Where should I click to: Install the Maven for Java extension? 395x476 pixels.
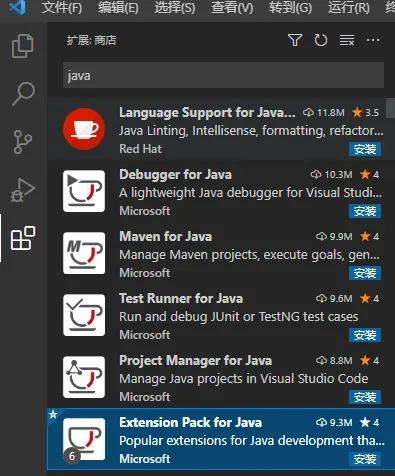tap(365, 273)
